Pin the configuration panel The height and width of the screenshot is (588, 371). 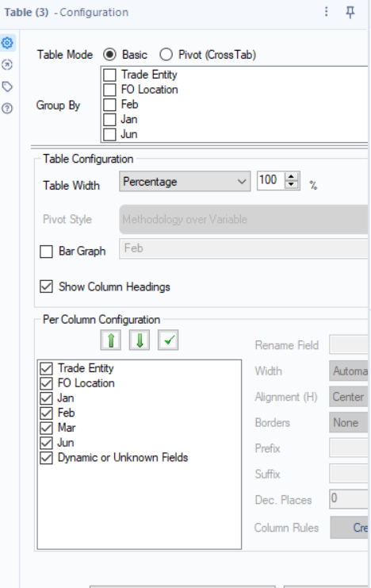(x=350, y=12)
